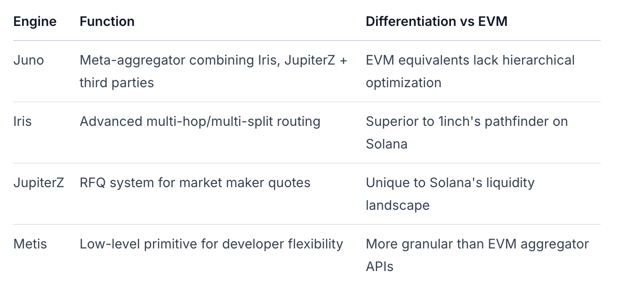The image size is (644, 297).
Task: Select the Metis engine cell
Action: (x=30, y=244)
